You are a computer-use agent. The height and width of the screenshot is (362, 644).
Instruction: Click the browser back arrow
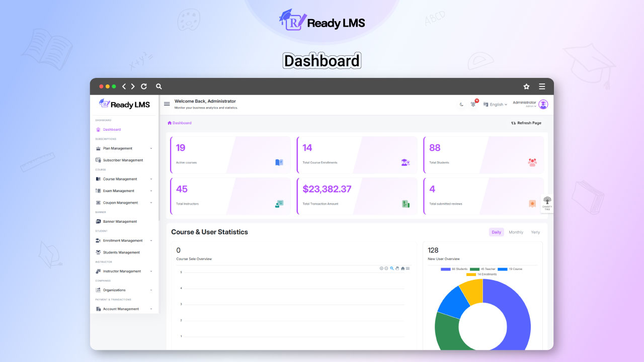124,86
